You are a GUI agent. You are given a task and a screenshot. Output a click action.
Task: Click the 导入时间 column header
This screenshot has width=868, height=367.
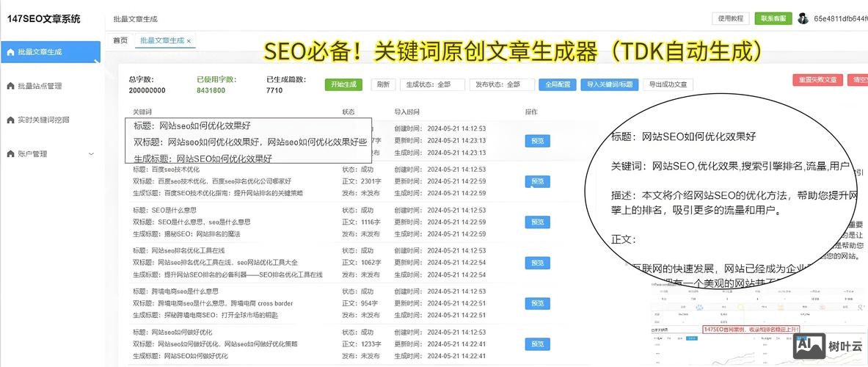tap(407, 112)
